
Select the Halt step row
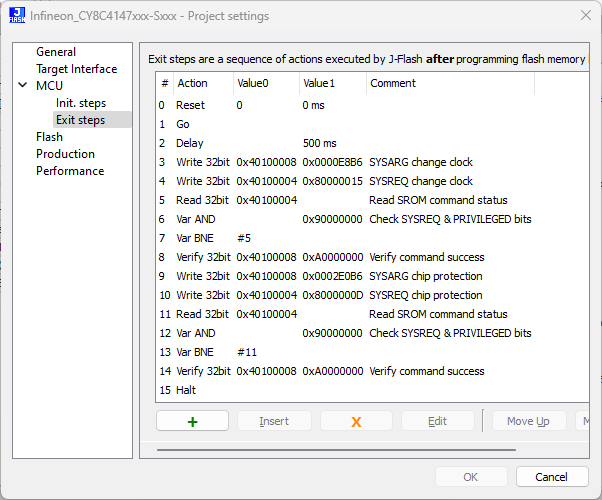186,390
